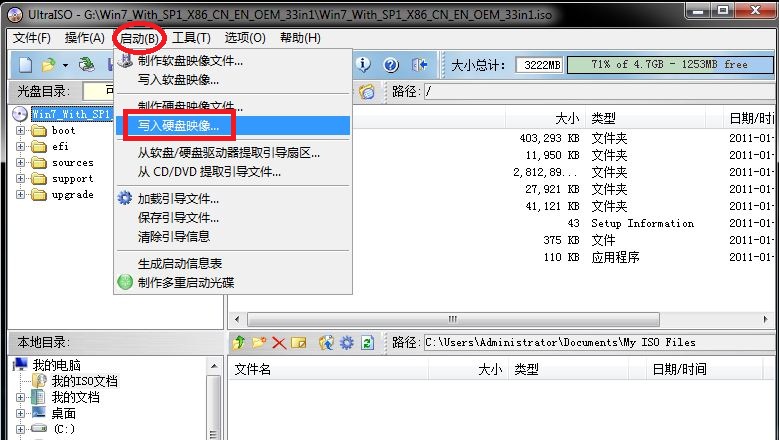
Task: Expand the (C:) drive node
Action: 22,429
